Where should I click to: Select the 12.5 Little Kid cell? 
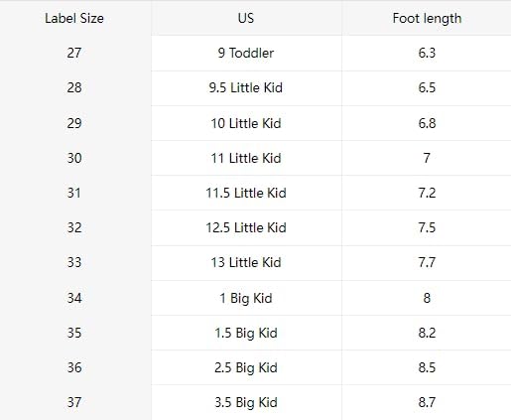[x=246, y=227]
